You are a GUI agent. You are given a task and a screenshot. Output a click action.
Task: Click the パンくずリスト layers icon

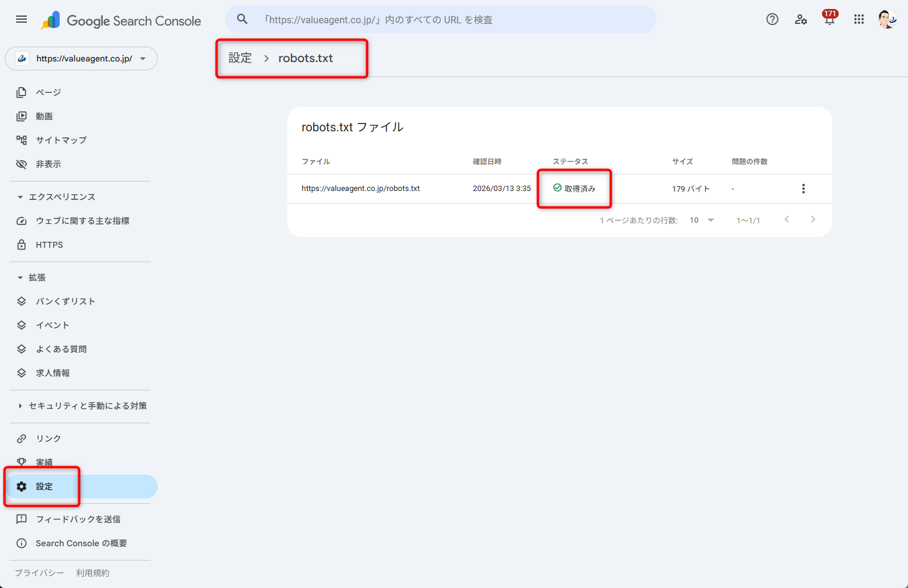coord(22,301)
